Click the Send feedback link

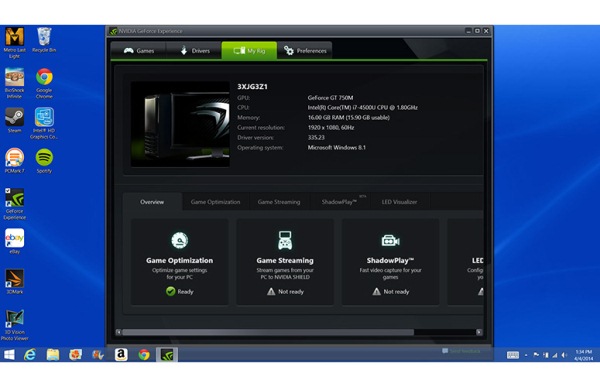(x=461, y=351)
